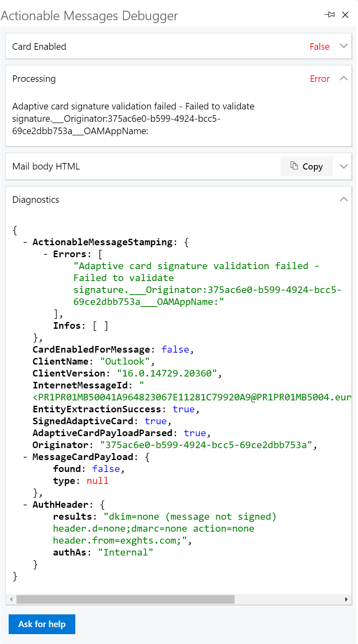The width and height of the screenshot is (358, 644).
Task: Expand the Card Enabled section
Action: coord(344,46)
